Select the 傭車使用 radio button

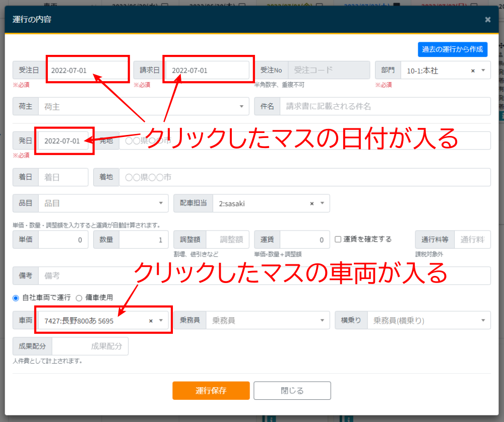(x=79, y=298)
